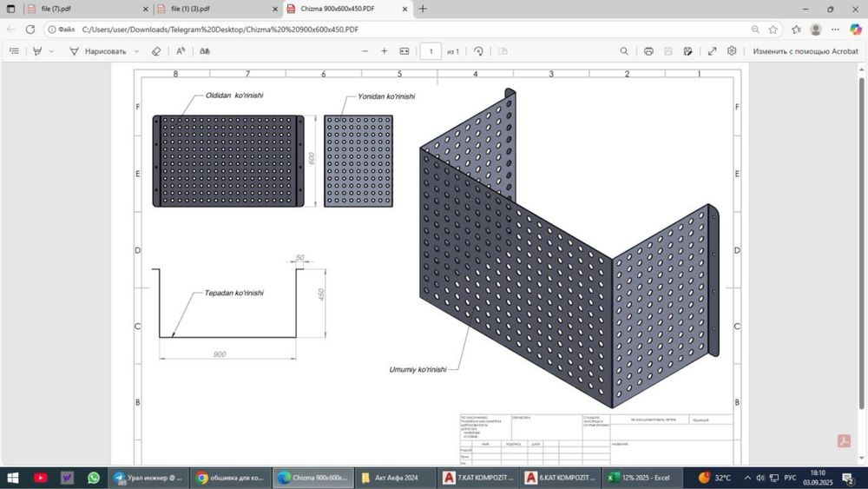The height and width of the screenshot is (489, 868).
Task: Click the Umumiy ko'rinishi label
Action: [x=418, y=369]
